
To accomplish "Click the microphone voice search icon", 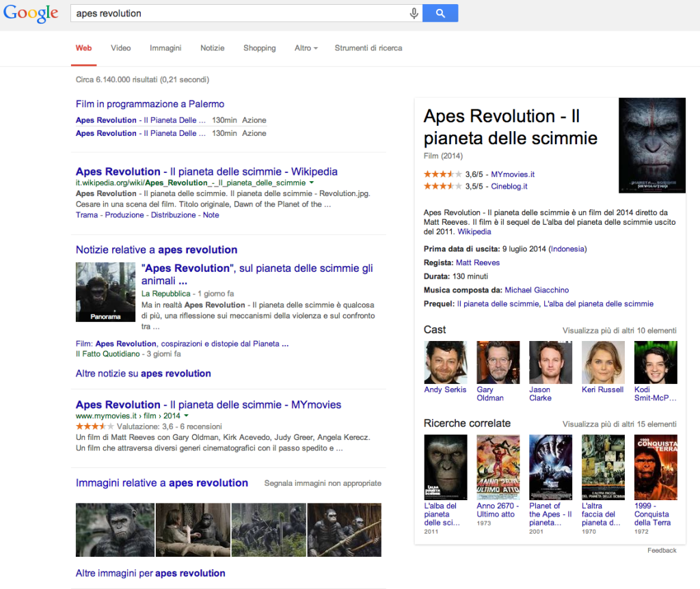I will point(414,13).
